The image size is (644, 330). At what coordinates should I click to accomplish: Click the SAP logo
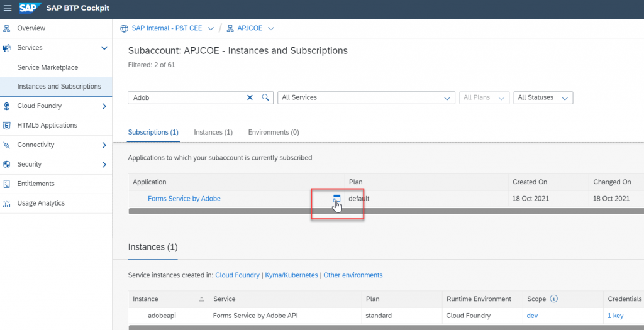(30, 8)
